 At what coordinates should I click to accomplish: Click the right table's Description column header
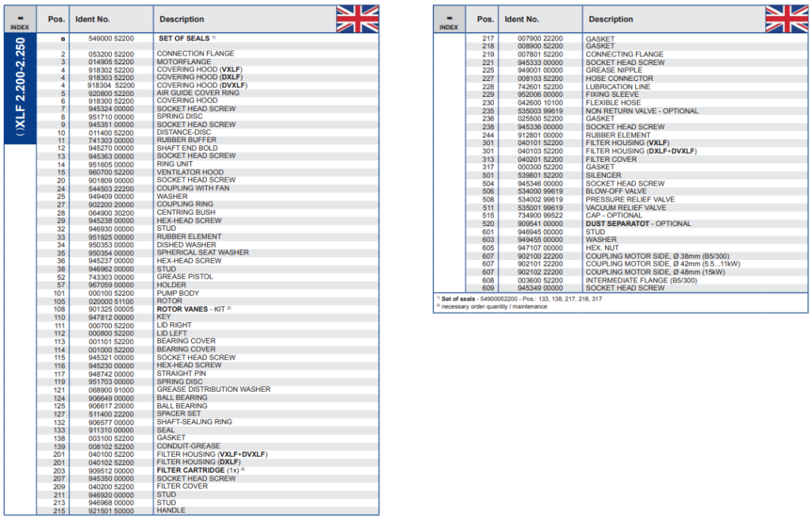point(611,19)
